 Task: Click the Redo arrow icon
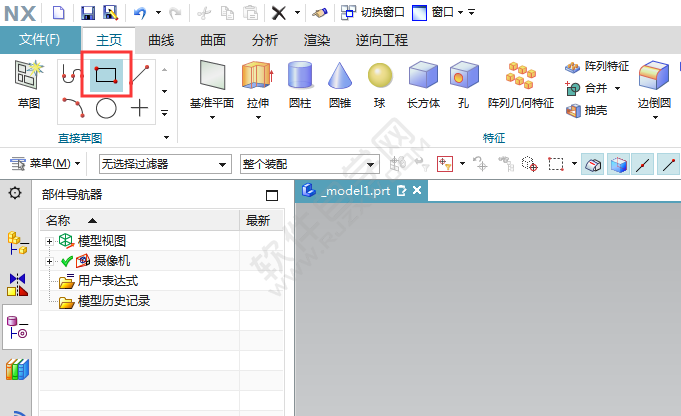tap(175, 13)
